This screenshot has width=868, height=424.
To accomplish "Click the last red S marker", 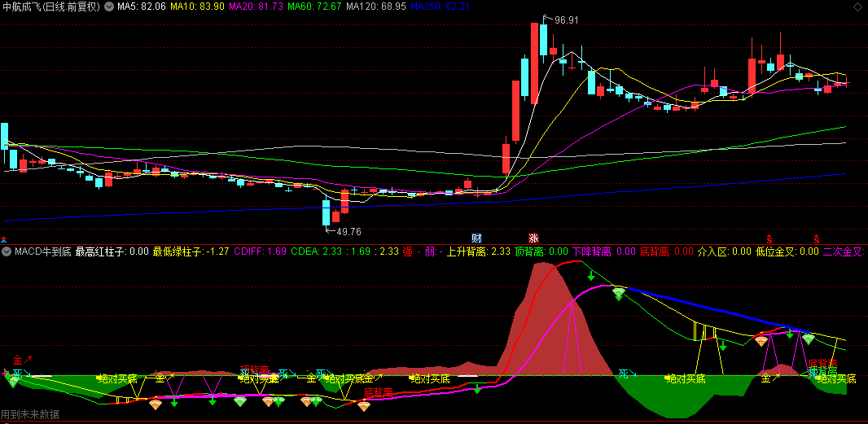I will point(816,239).
